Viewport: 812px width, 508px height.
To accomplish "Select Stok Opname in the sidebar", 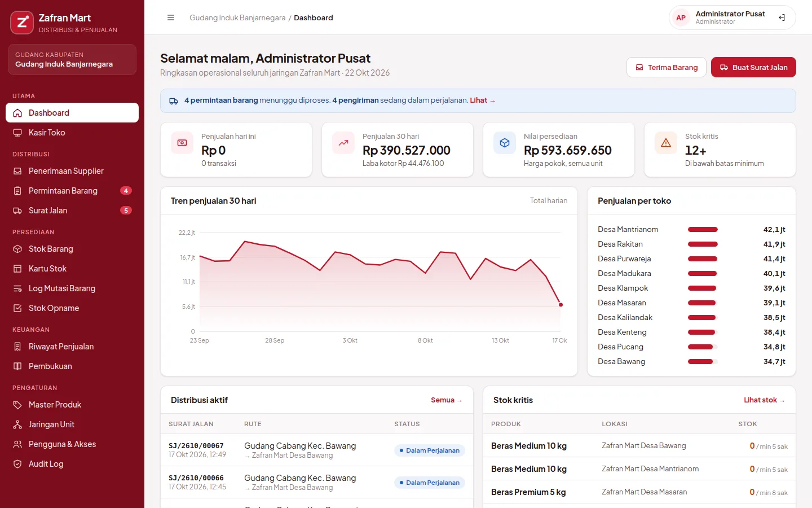I will [x=72, y=308].
